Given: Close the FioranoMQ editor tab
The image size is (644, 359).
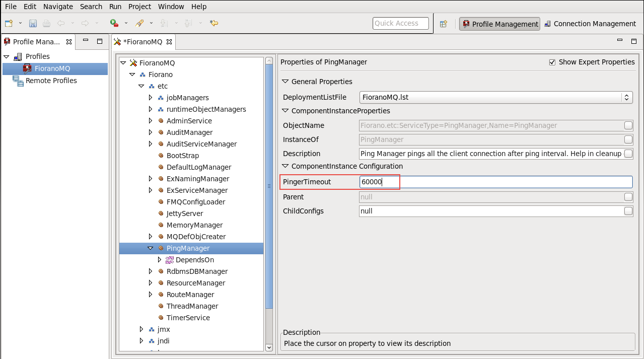Looking at the screenshot, I should click(x=169, y=42).
